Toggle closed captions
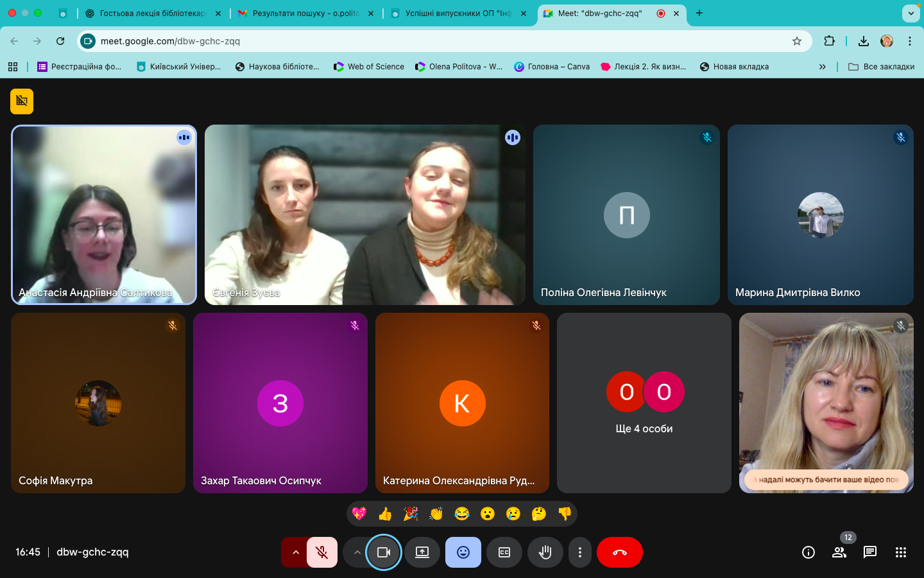The width and height of the screenshot is (924, 578). (504, 552)
